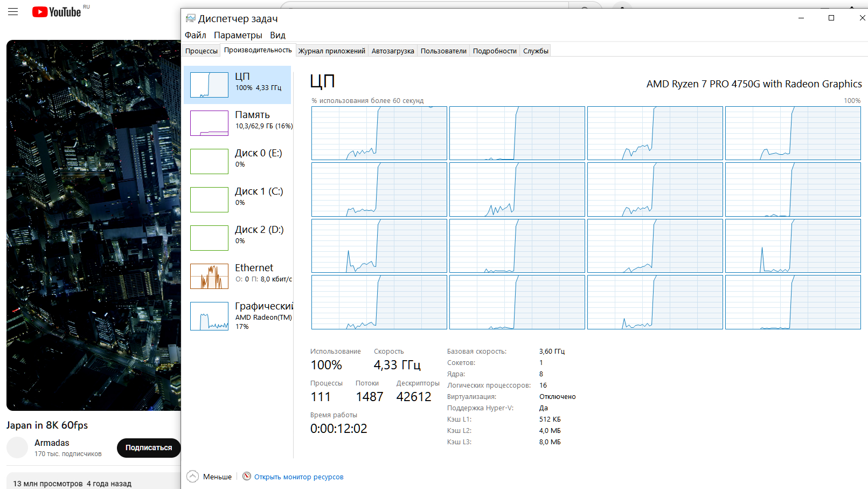Open the Файл menu
The height and width of the screenshot is (489, 868).
point(196,35)
